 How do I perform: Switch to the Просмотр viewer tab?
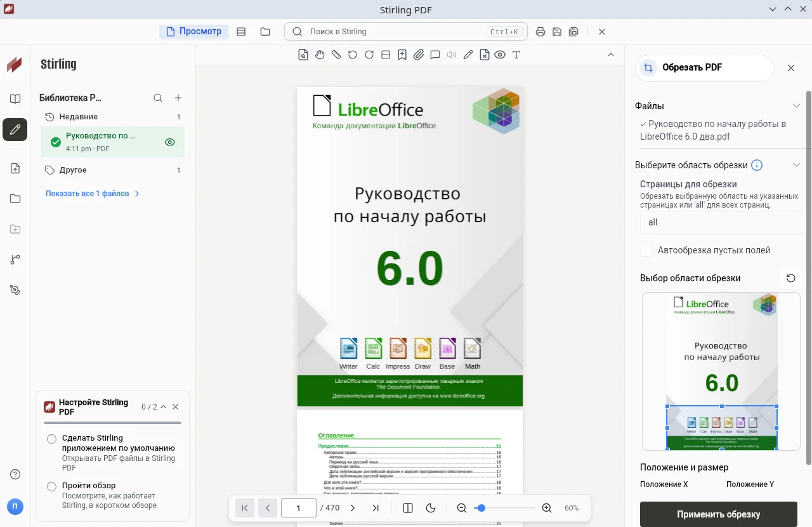193,31
